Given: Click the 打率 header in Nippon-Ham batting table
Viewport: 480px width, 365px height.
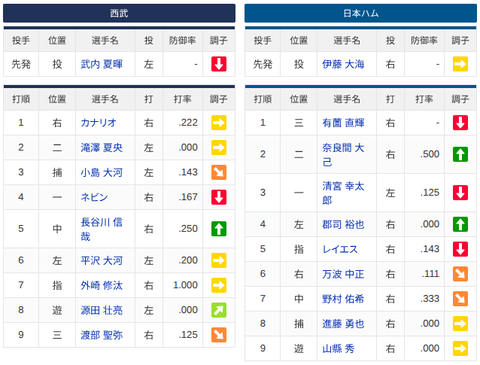Looking at the screenshot, I should coord(424,99).
